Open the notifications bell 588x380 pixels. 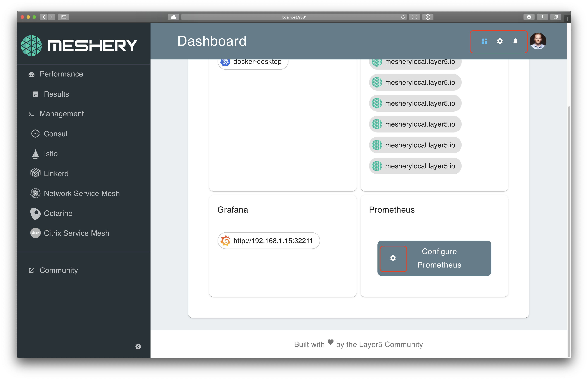pyautogui.click(x=515, y=42)
